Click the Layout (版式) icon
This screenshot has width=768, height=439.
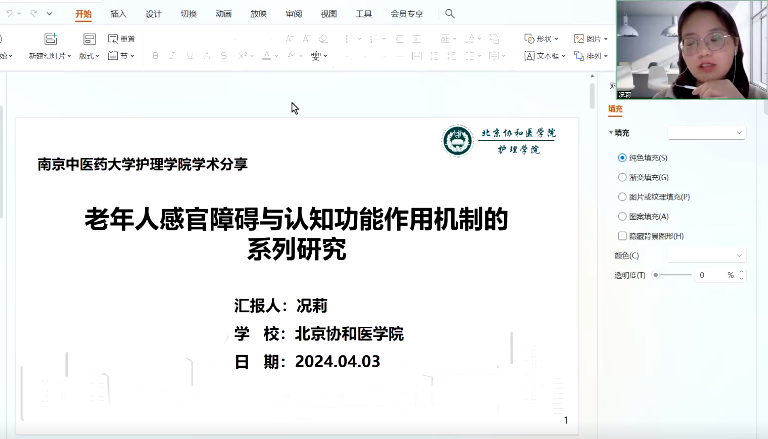click(89, 39)
